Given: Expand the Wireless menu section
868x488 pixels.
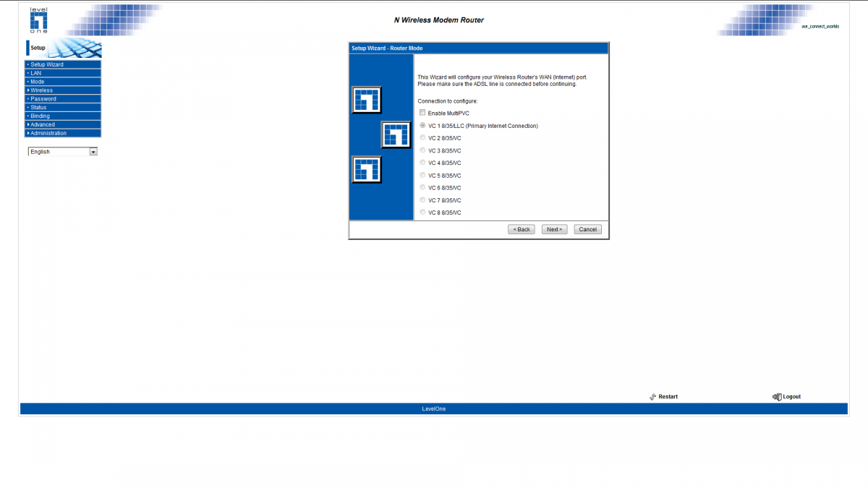Looking at the screenshot, I should point(63,90).
